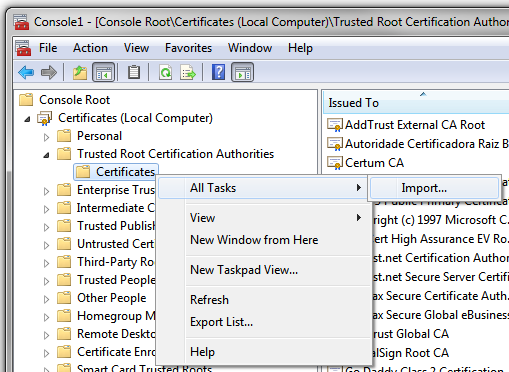Viewport: 509px width, 372px height.
Task: Open the View menu in menu bar
Action: (136, 48)
